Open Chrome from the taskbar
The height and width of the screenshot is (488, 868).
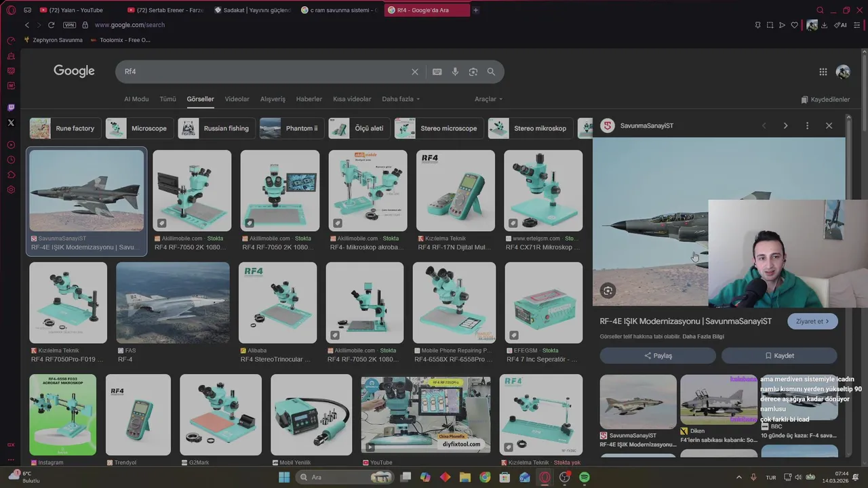(x=485, y=477)
